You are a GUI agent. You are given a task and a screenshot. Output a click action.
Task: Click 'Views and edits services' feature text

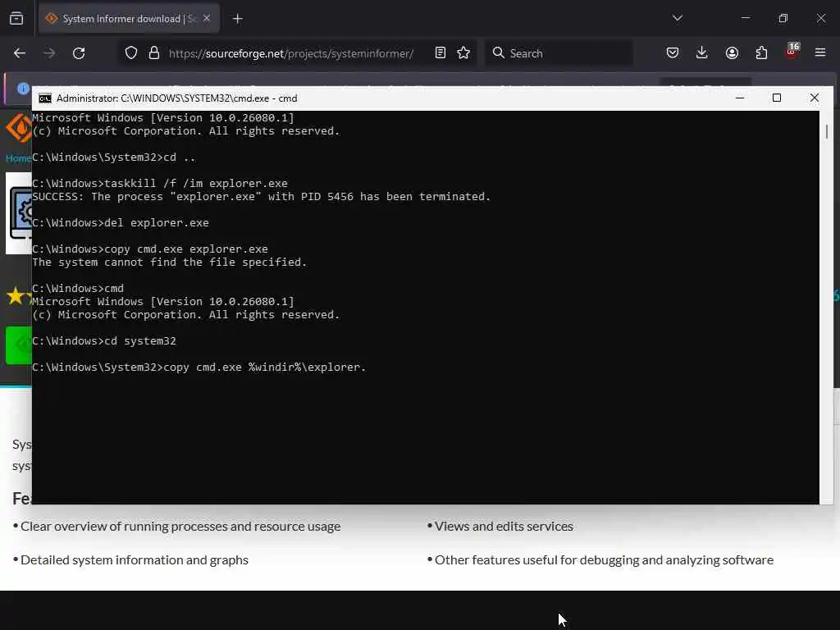click(x=504, y=526)
